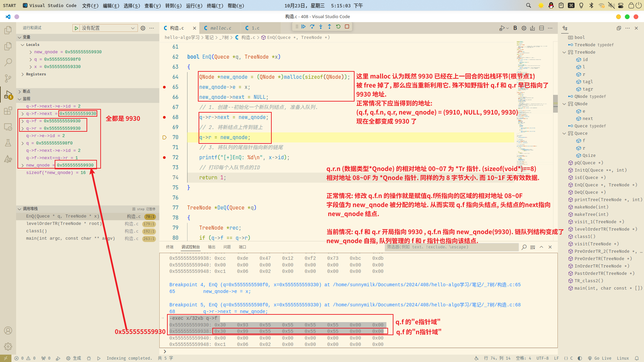Image resolution: width=644 pixels, height=362 pixels.
Task: Click the Step Out debug button
Action: pos(329,26)
